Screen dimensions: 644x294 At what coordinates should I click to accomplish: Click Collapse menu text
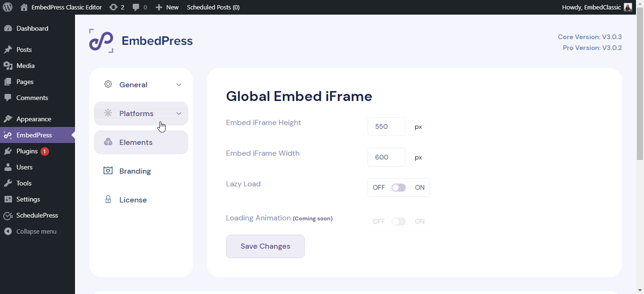[x=36, y=231]
